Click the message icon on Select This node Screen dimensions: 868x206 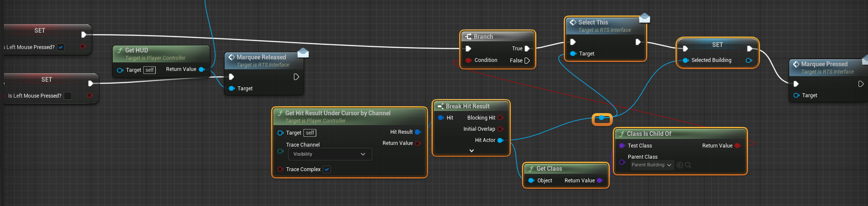tap(644, 18)
